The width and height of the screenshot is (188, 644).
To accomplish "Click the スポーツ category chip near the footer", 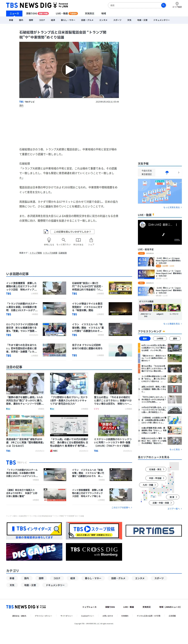I will 159,578.
